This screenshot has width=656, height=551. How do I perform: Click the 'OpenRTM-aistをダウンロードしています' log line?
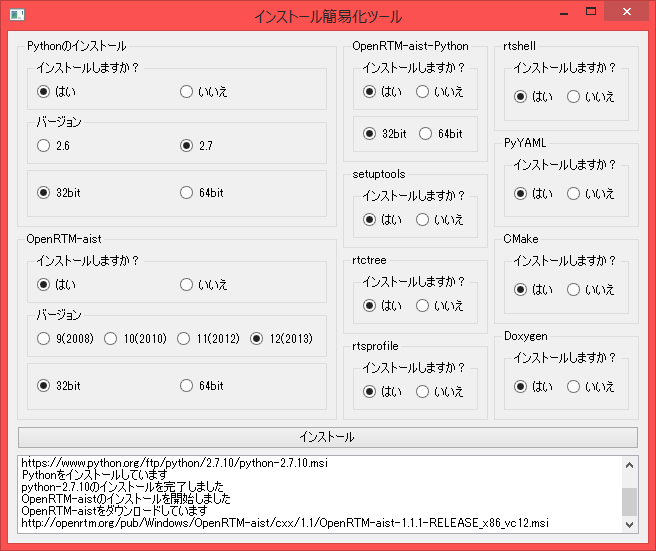[x=114, y=511]
